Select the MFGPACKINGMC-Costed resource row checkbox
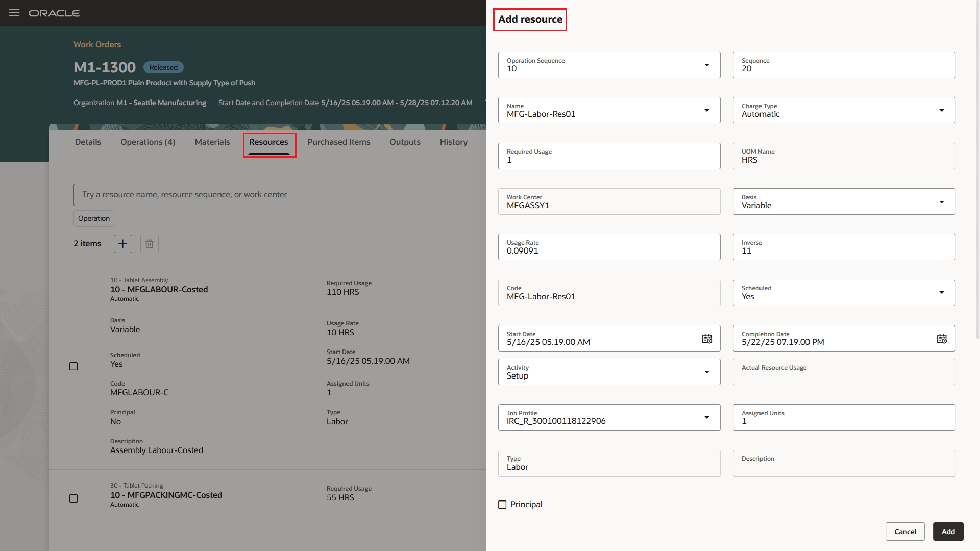 pos(73,498)
